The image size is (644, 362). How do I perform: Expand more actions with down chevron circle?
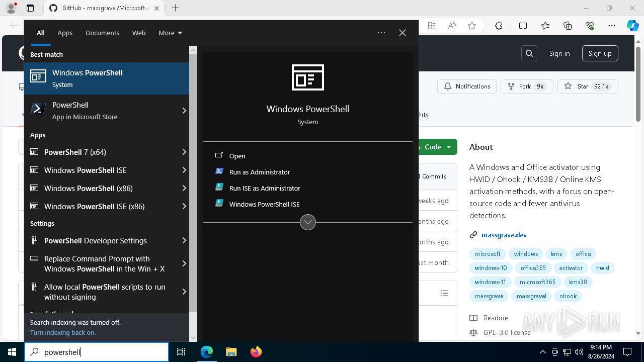point(308,222)
